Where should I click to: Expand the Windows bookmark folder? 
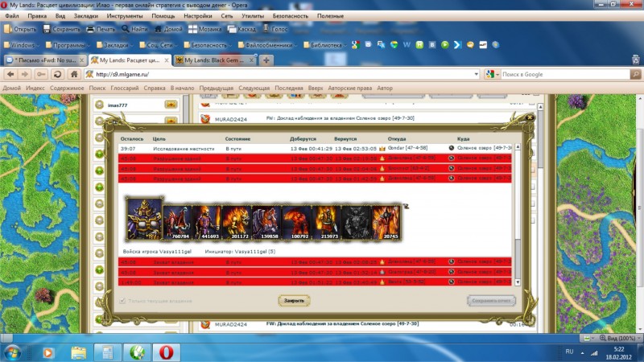(x=22, y=45)
